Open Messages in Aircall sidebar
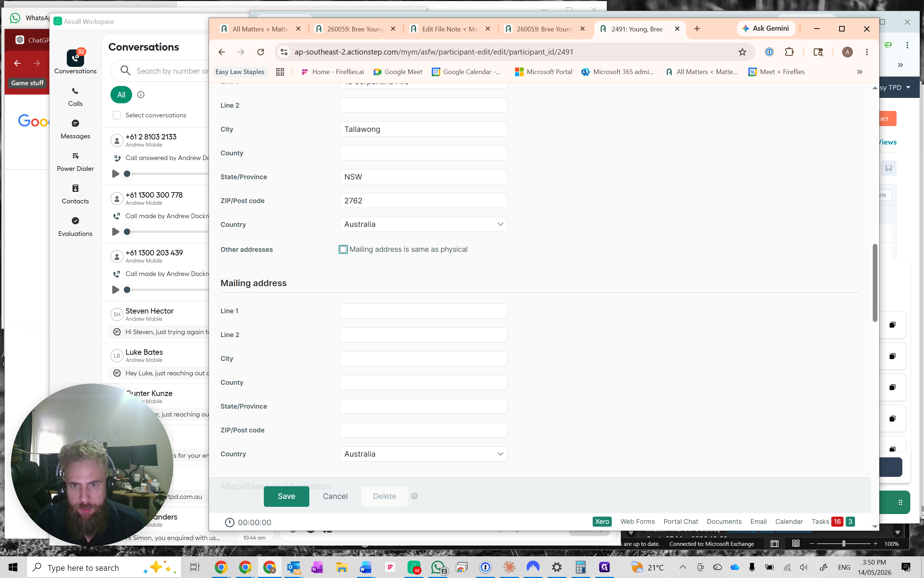 tap(75, 129)
